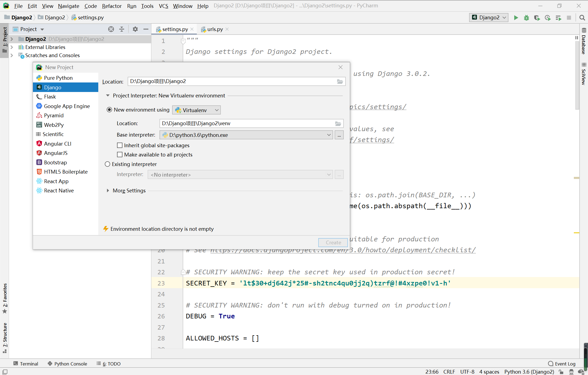Click the CRLF line separator status
This screenshot has height=375, width=588.
pyautogui.click(x=449, y=372)
